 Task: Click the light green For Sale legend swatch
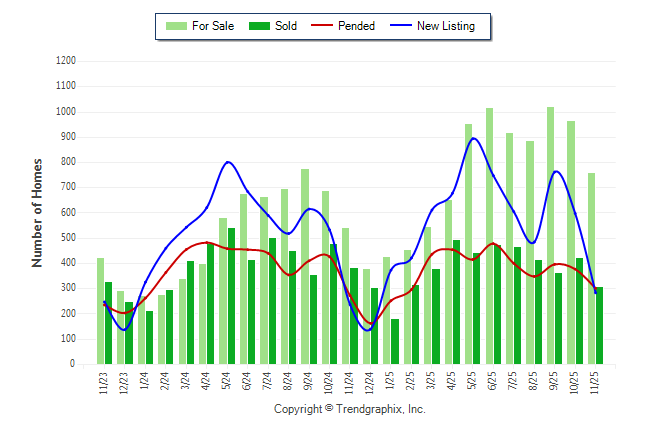click(x=175, y=26)
